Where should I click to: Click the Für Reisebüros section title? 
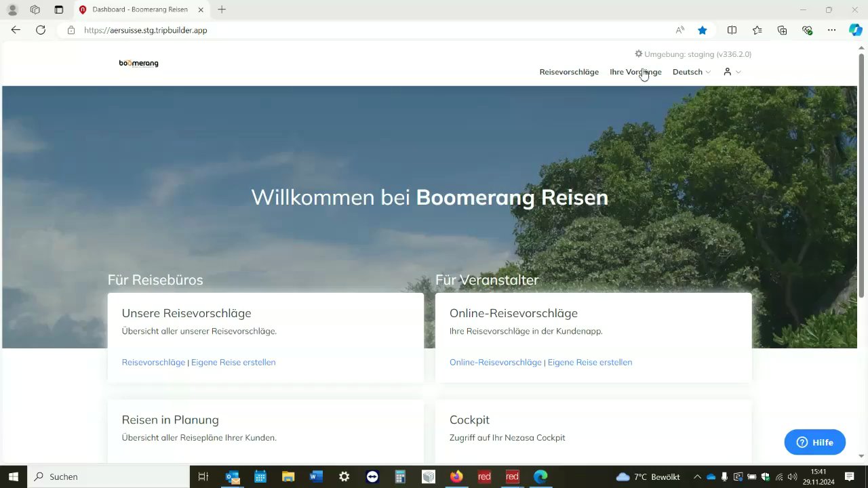click(155, 280)
